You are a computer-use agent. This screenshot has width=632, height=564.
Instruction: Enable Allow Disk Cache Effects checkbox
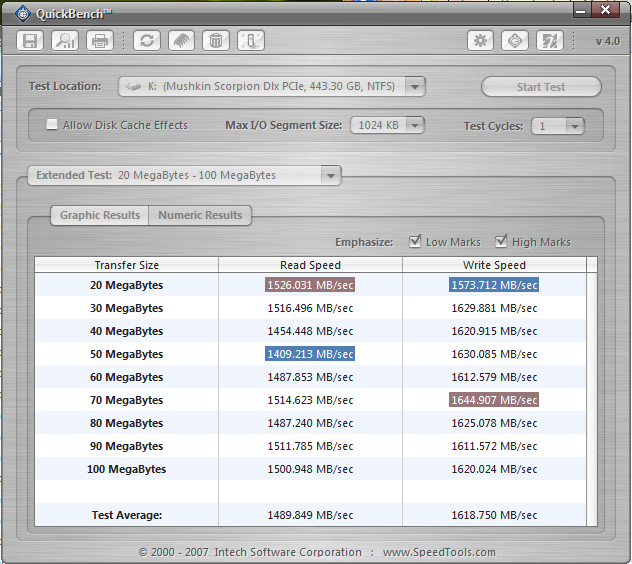[52, 125]
